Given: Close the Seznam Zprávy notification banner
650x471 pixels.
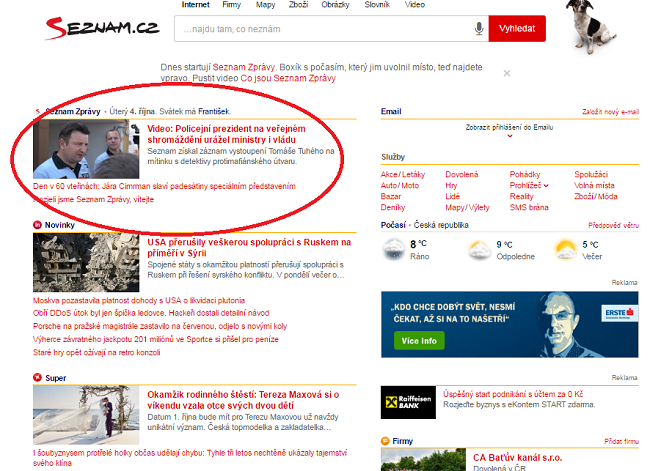Looking at the screenshot, I should 507,73.
